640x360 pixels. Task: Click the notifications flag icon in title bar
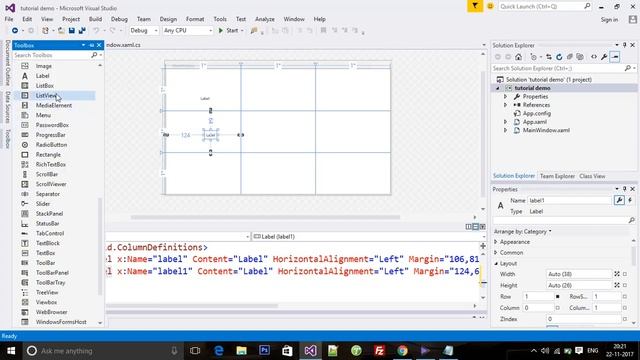pyautogui.click(x=475, y=6)
